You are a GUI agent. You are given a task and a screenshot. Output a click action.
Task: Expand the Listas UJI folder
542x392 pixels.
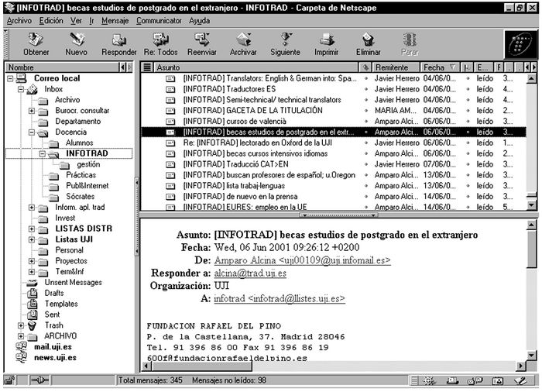coord(32,239)
